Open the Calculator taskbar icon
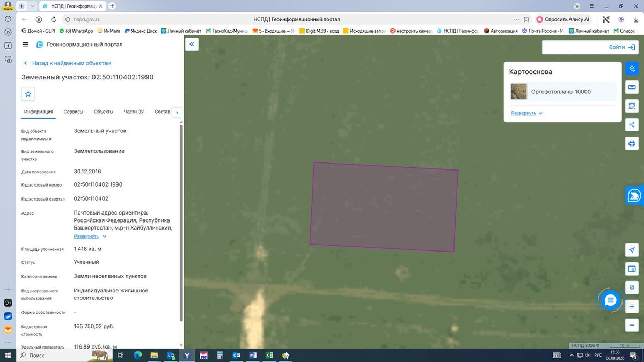 point(220,355)
